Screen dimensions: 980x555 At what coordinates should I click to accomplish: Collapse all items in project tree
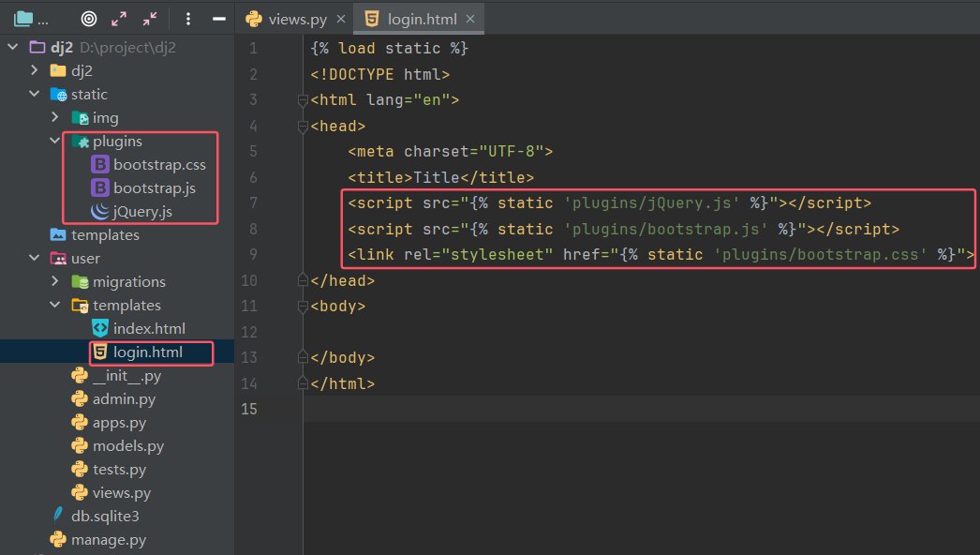tap(150, 19)
